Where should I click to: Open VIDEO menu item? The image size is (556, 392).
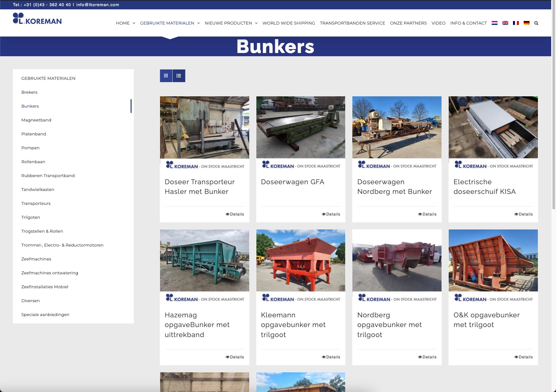click(438, 23)
